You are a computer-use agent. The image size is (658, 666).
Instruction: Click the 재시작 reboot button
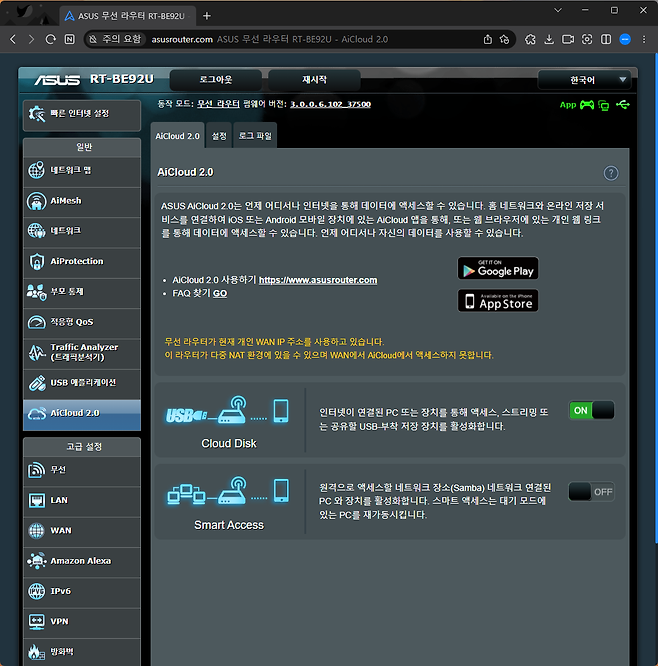(313, 80)
